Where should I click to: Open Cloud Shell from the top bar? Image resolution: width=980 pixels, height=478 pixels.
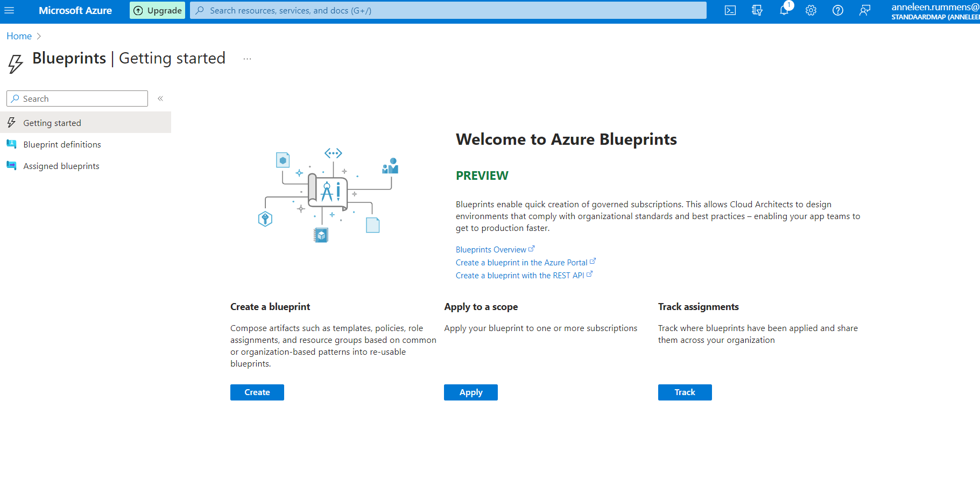click(730, 10)
